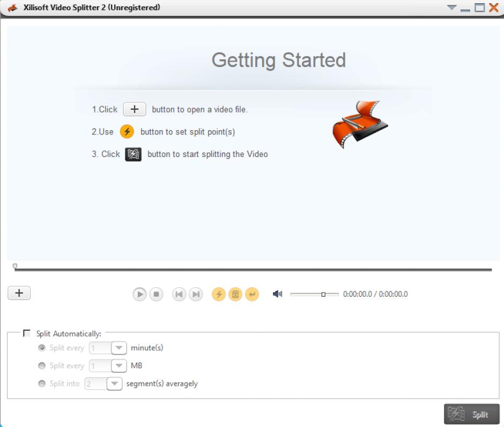Click the text 'button to open a video file.'

coord(199,109)
